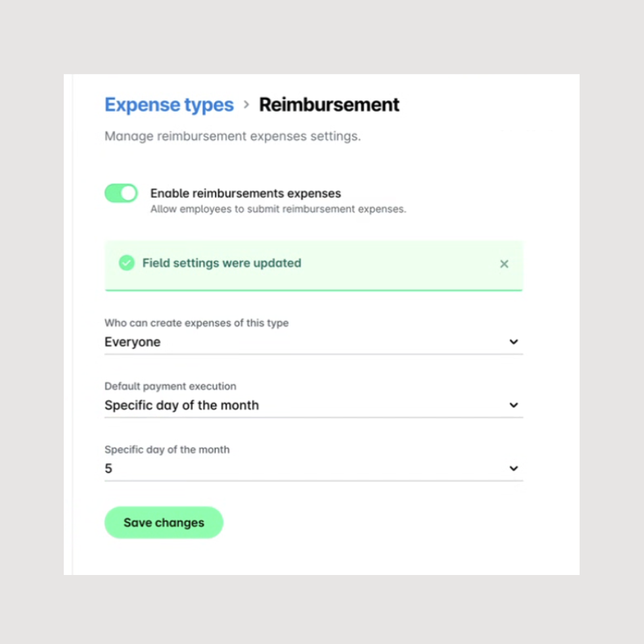This screenshot has height=644, width=644.
Task: Click 'Who can create expenses of this type' label
Action: click(x=196, y=323)
